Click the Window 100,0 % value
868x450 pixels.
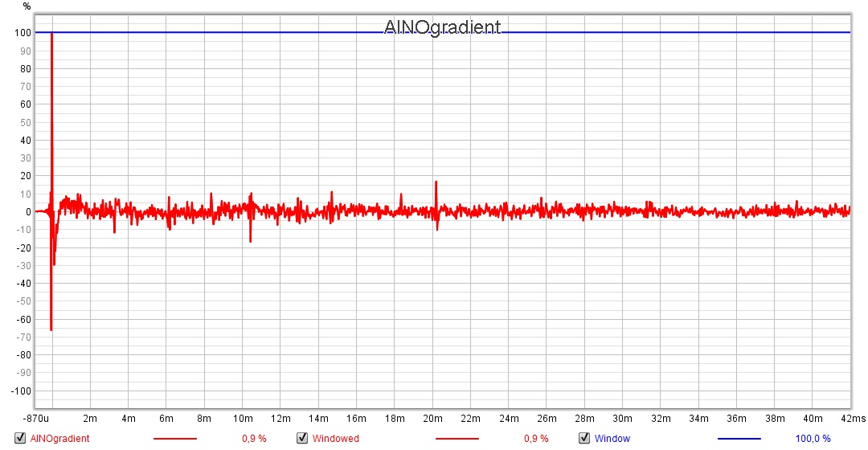[x=813, y=439]
